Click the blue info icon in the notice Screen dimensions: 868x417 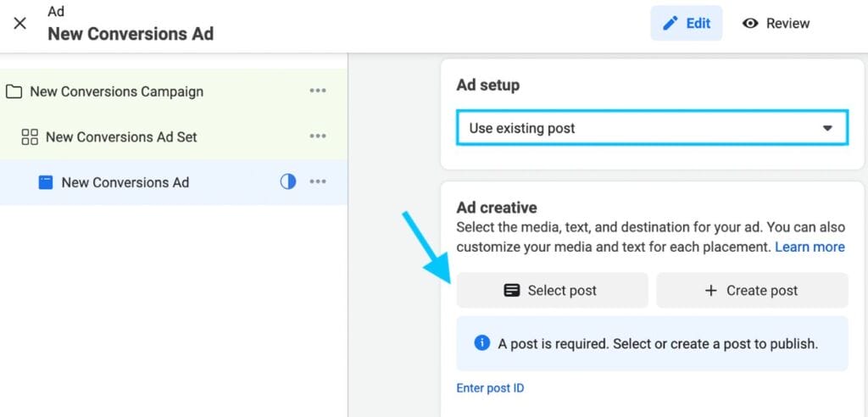click(482, 343)
